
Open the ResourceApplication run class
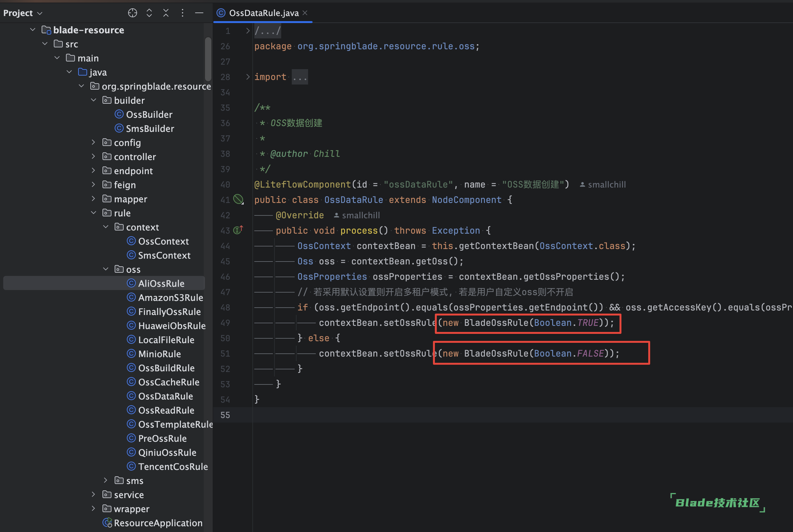[x=158, y=522]
